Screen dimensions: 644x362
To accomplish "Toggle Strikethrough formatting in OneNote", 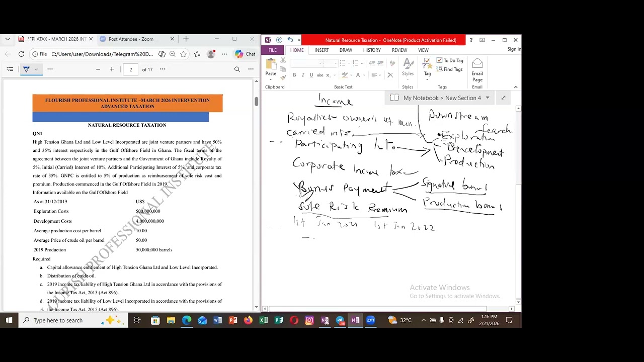I will click(x=319, y=75).
